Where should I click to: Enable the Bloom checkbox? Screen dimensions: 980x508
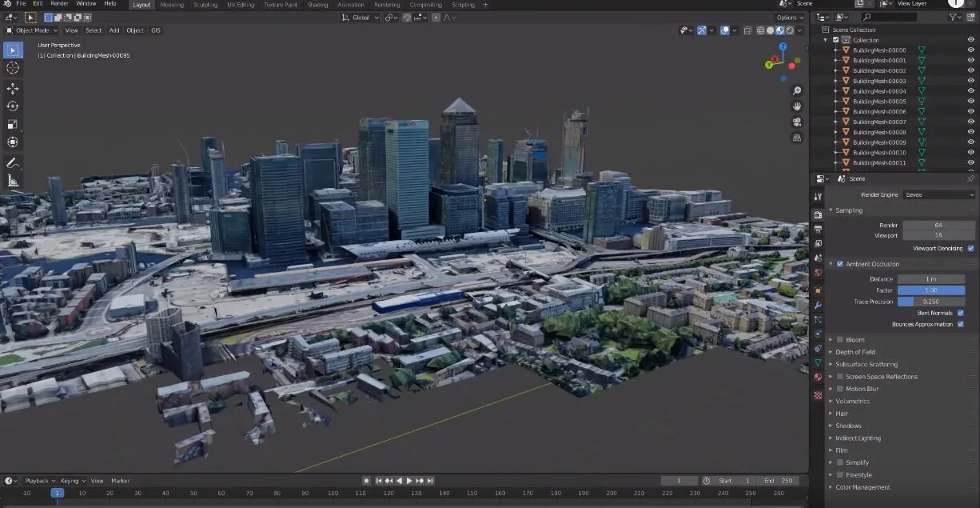point(840,340)
